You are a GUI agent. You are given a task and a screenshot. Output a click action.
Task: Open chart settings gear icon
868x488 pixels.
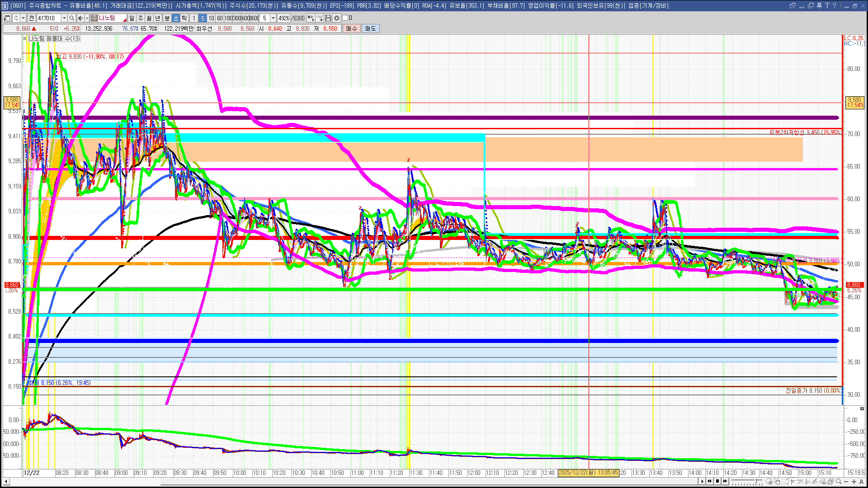[337, 18]
